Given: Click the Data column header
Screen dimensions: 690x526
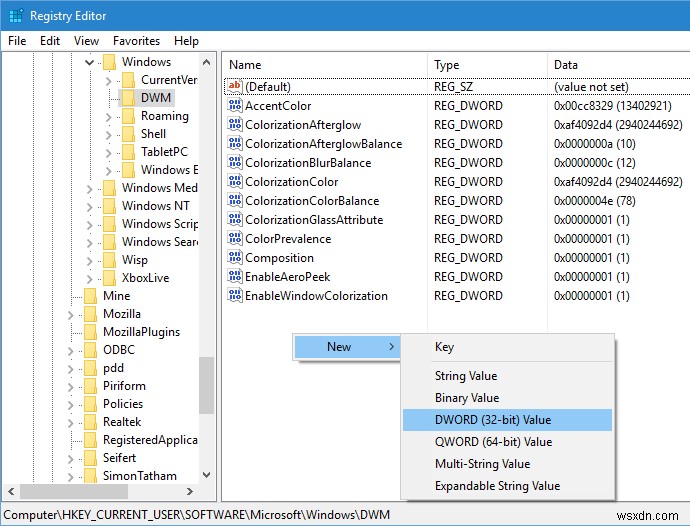Looking at the screenshot, I should click(x=619, y=65).
